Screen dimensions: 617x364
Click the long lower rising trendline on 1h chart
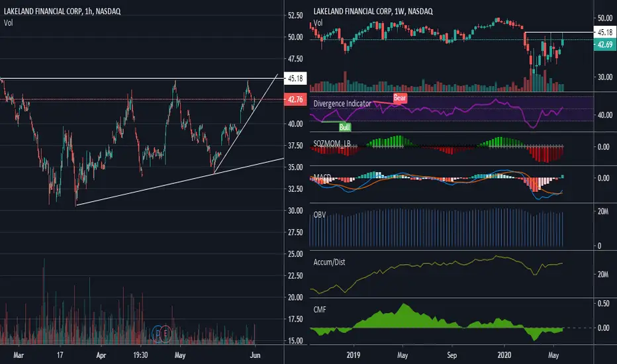click(180, 181)
